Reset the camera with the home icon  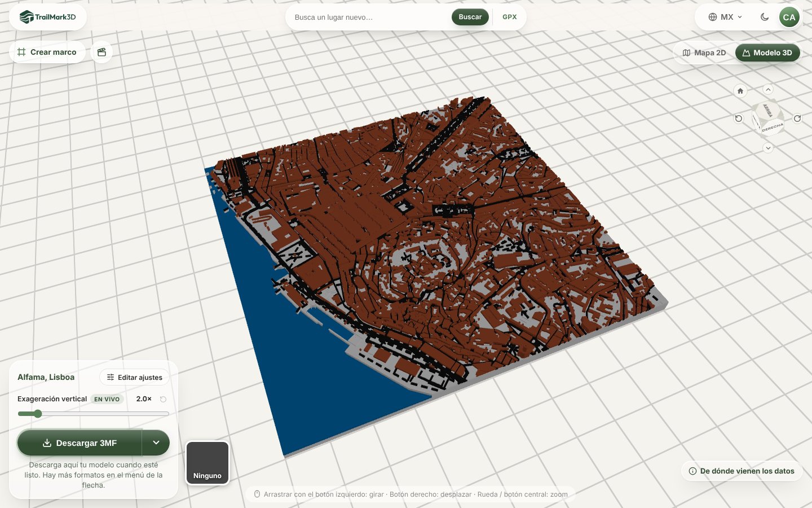click(x=740, y=91)
